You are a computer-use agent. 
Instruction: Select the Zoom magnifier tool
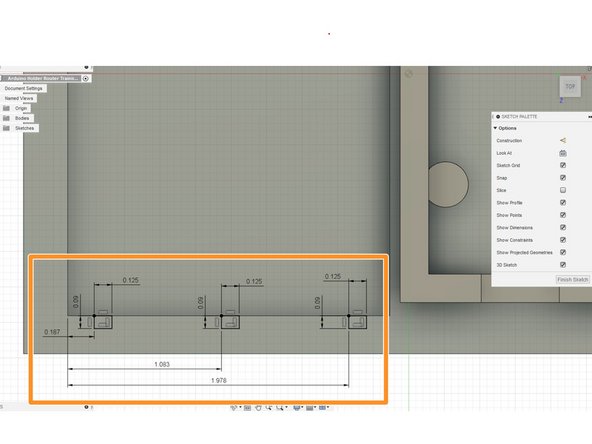tap(268, 408)
